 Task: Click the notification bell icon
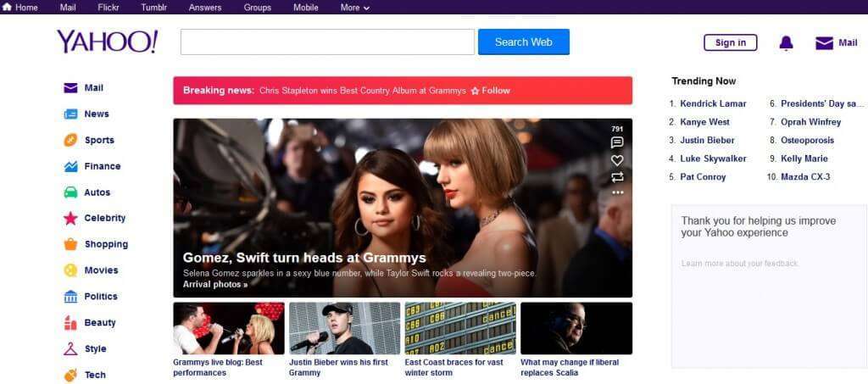pyautogui.click(x=786, y=43)
